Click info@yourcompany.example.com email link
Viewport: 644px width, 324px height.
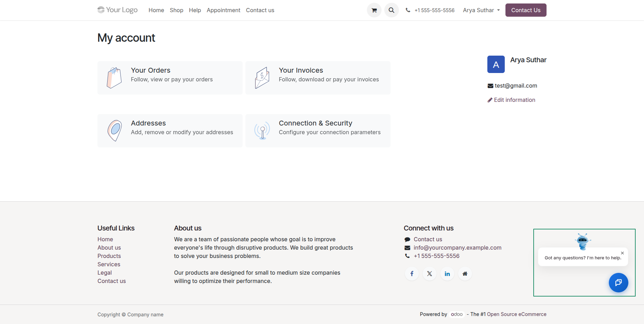coord(457,248)
